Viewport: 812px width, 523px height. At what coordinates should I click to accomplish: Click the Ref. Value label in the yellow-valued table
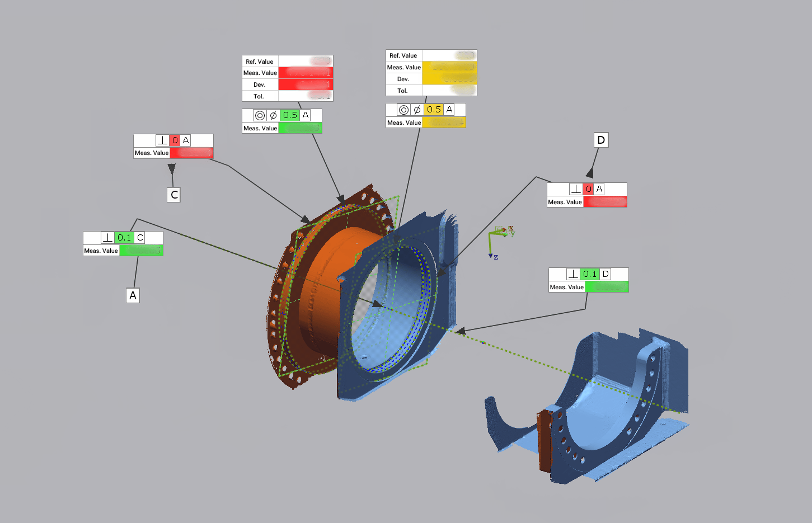coord(403,55)
